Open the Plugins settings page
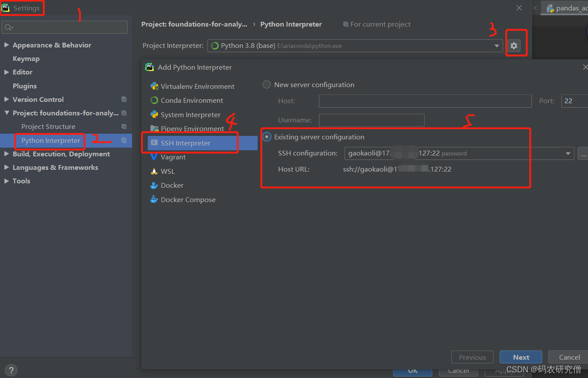The height and width of the screenshot is (378, 588). point(25,86)
